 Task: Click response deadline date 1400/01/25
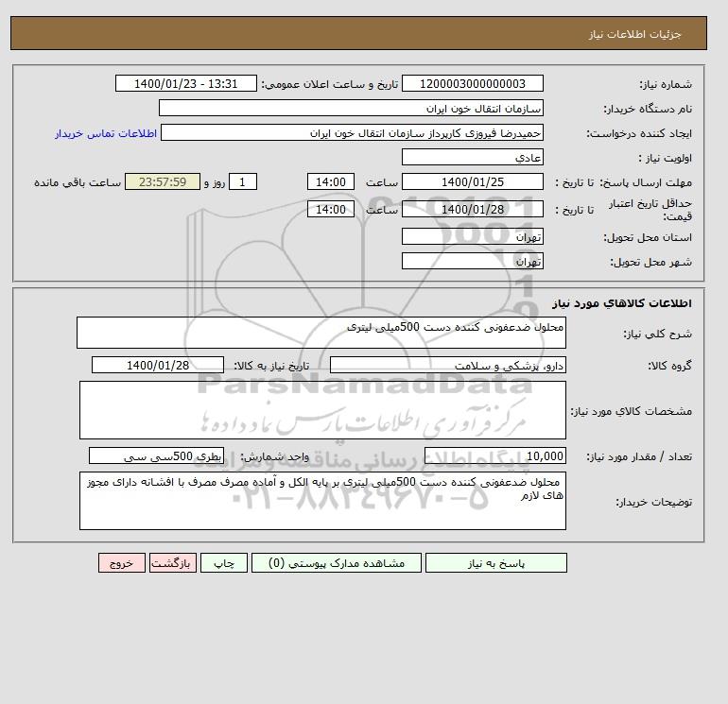(472, 182)
